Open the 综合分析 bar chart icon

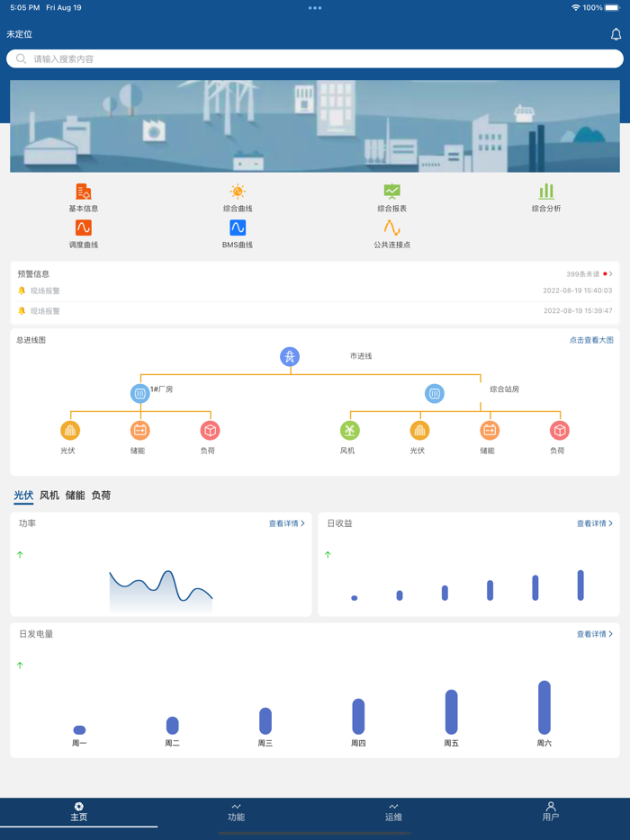[546, 192]
